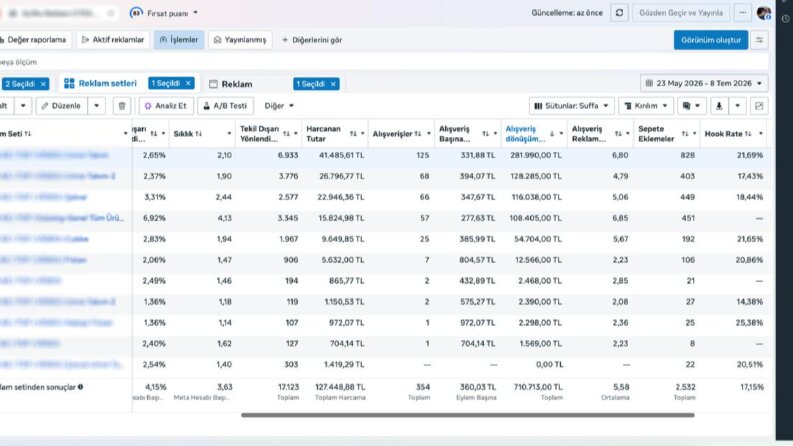793x446 pixels.
Task: Select the Aktif reklamlar view tab
Action: pos(113,40)
